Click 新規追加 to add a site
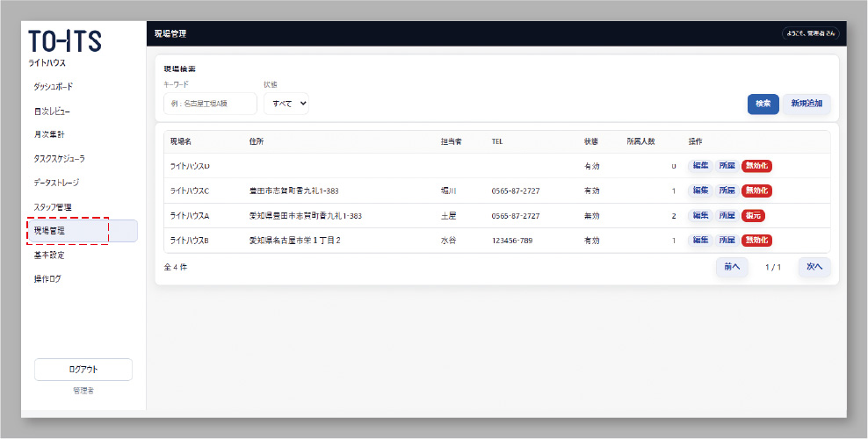 point(807,104)
